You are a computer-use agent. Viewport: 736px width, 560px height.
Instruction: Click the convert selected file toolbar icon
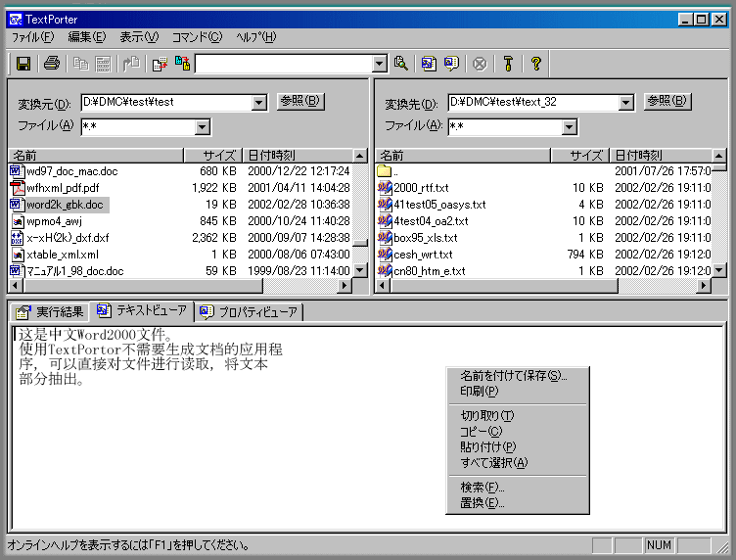pos(160,64)
